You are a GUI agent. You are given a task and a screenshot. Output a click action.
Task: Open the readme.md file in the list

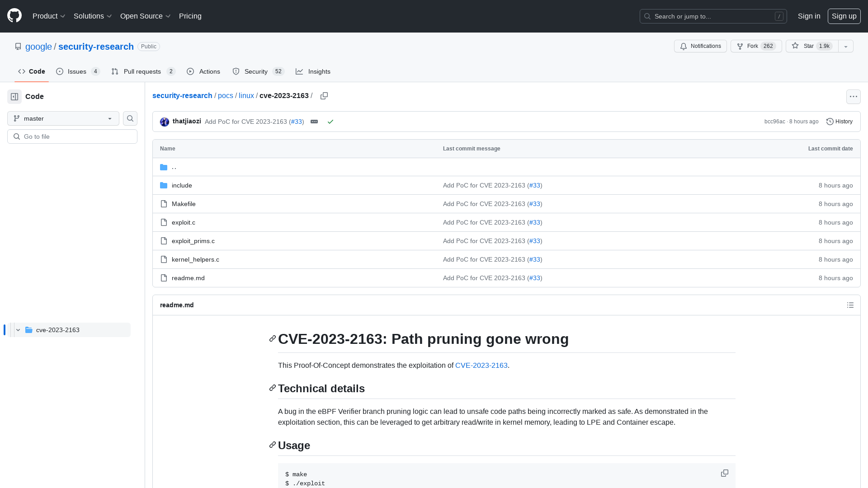click(188, 278)
